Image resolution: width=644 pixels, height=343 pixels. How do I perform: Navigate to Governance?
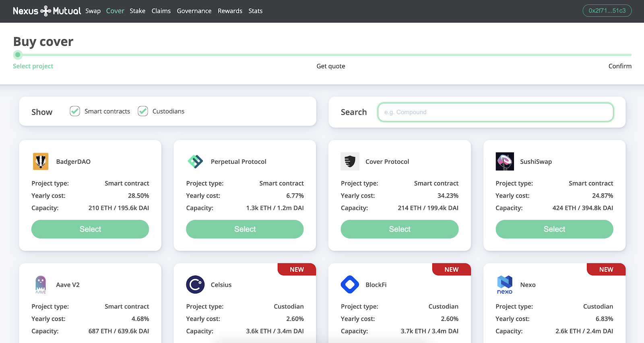point(194,11)
